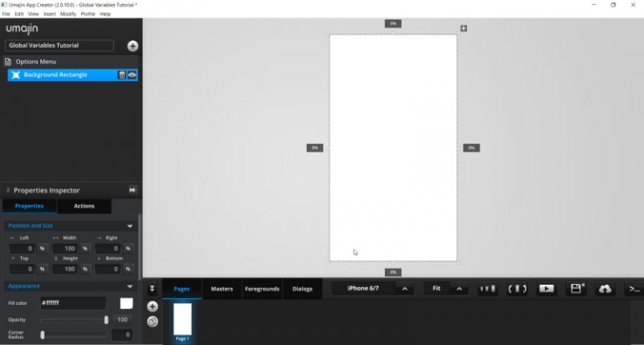Collapse the Position and Size section
Viewport: 644px width, 345px height.
tap(130, 226)
